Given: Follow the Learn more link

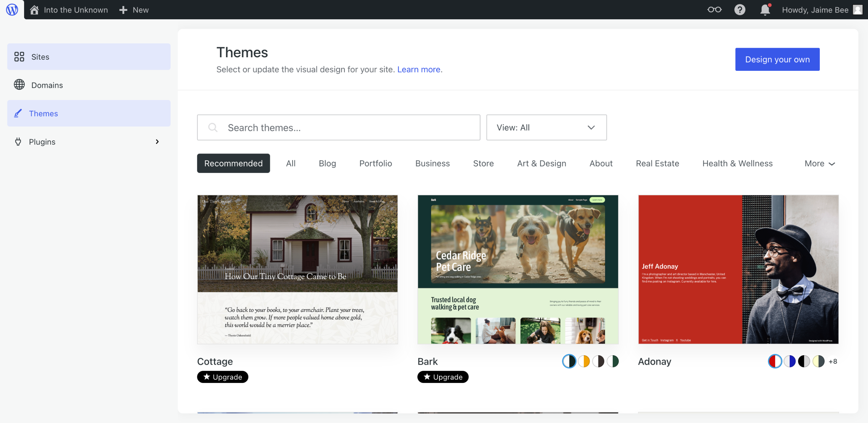Looking at the screenshot, I should (x=418, y=69).
